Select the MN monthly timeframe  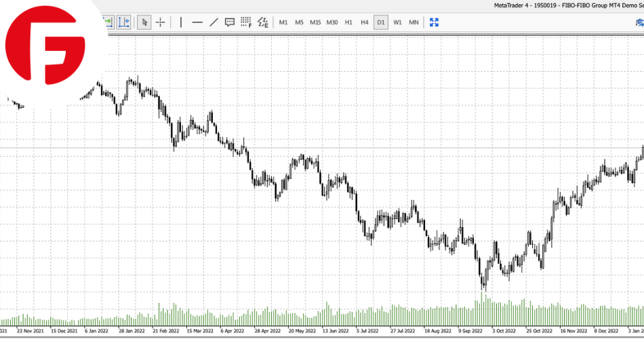[x=414, y=22]
